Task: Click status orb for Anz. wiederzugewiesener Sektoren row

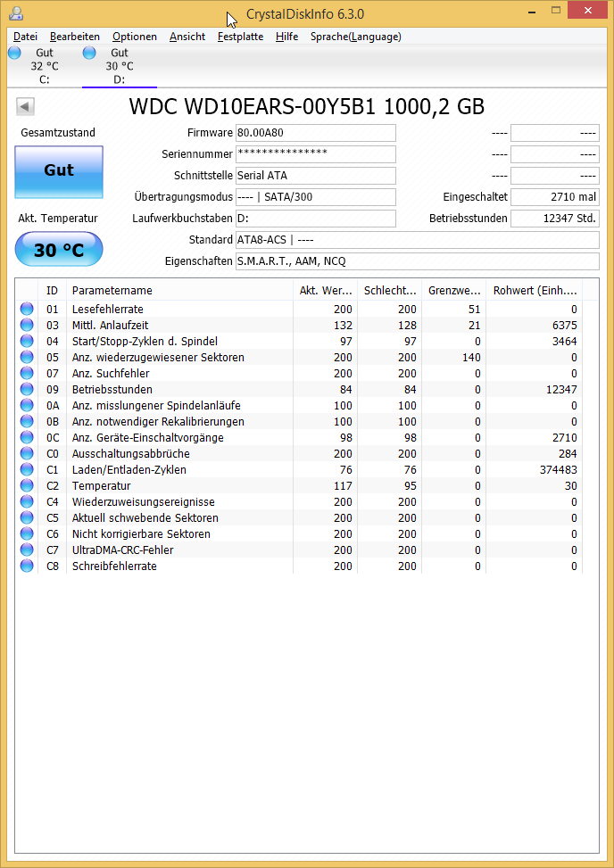Action: coord(27,357)
